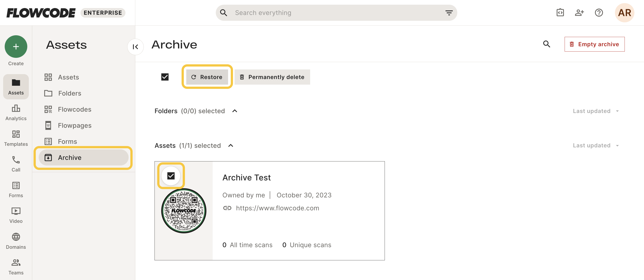Open the help question mark icon
The height and width of the screenshot is (280, 644).
(x=599, y=13)
